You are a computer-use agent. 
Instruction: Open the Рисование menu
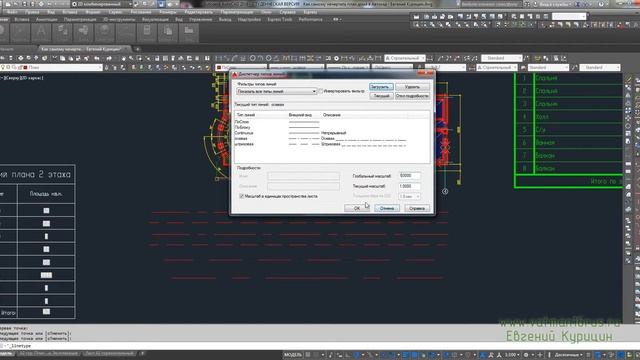(x=140, y=12)
